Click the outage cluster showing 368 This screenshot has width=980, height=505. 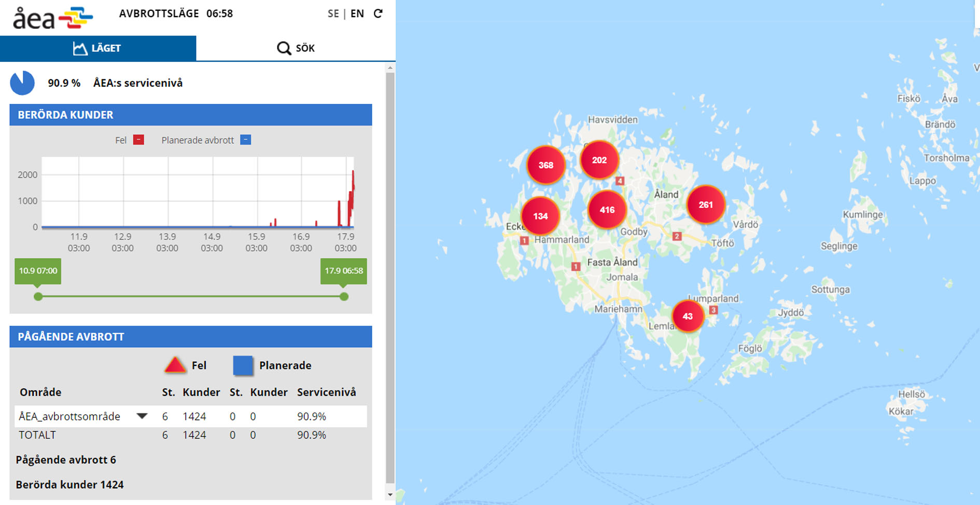point(545,165)
